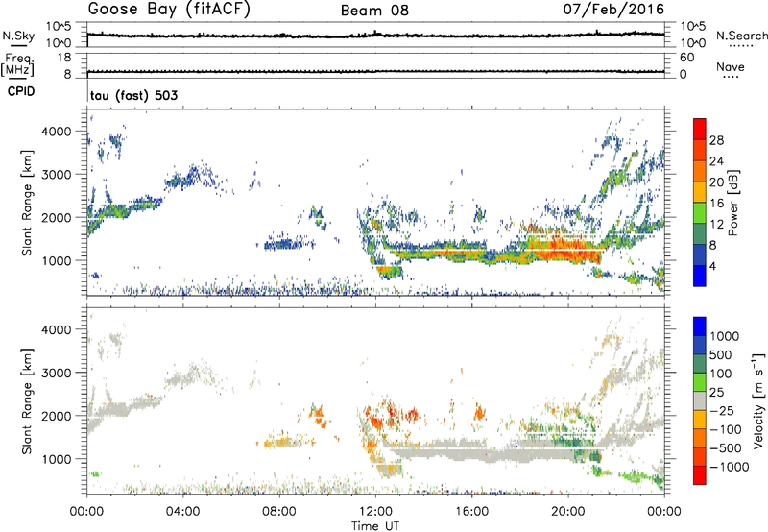Click the '100' tick on the Velocity colorbar
This screenshot has width=768, height=532.
pos(721,374)
